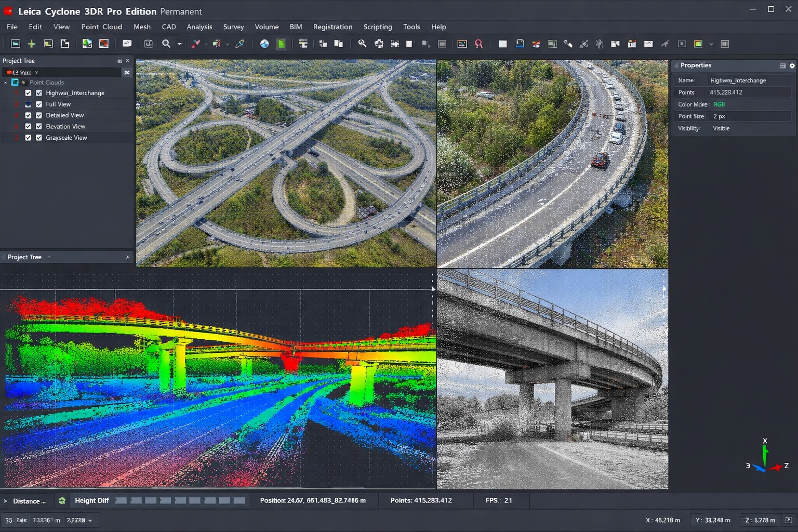This screenshot has height=532, width=798.
Task: Select the rainbow elevation point cloud viewport
Action: 218,379
